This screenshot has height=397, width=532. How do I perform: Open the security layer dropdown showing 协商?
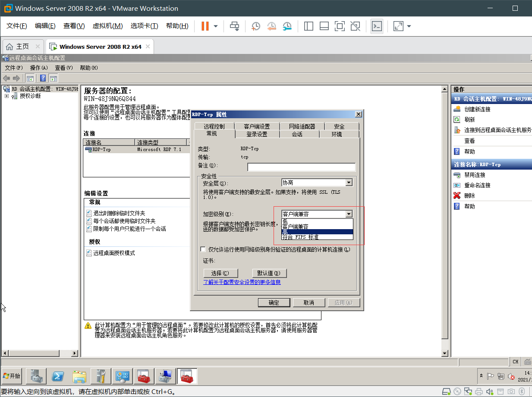coord(317,183)
